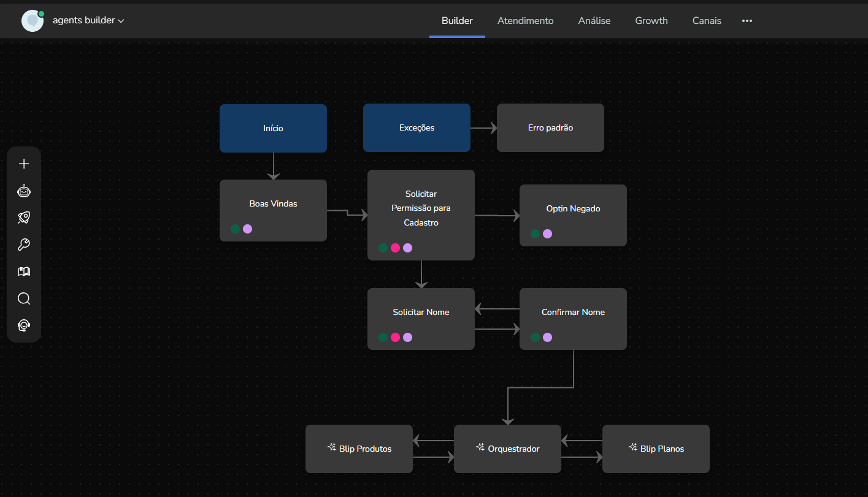Viewport: 868px width, 497px height.
Task: Open the wrench tools icon in the sidebar
Action: tap(24, 244)
